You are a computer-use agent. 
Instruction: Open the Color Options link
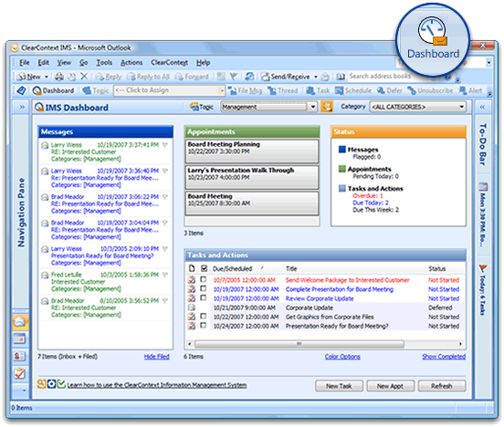click(x=342, y=357)
